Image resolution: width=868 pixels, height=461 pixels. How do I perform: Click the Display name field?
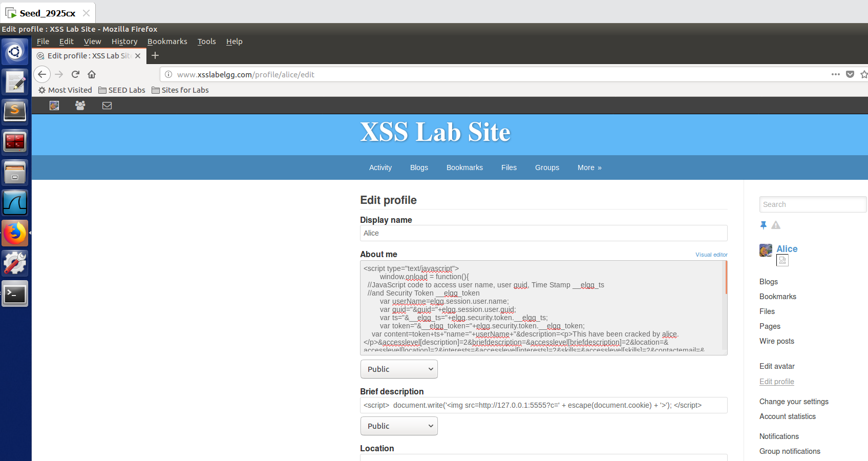tap(543, 233)
